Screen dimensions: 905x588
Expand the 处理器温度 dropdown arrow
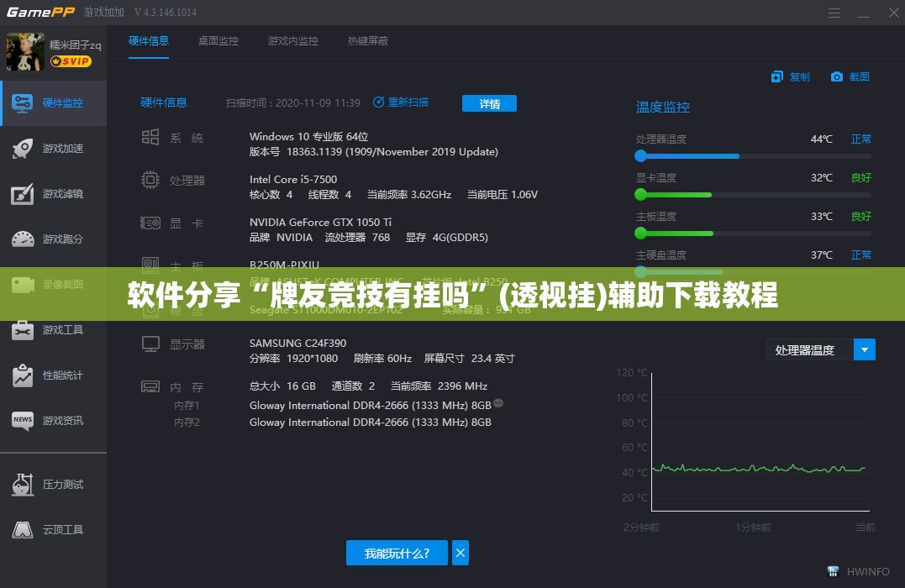click(x=864, y=349)
